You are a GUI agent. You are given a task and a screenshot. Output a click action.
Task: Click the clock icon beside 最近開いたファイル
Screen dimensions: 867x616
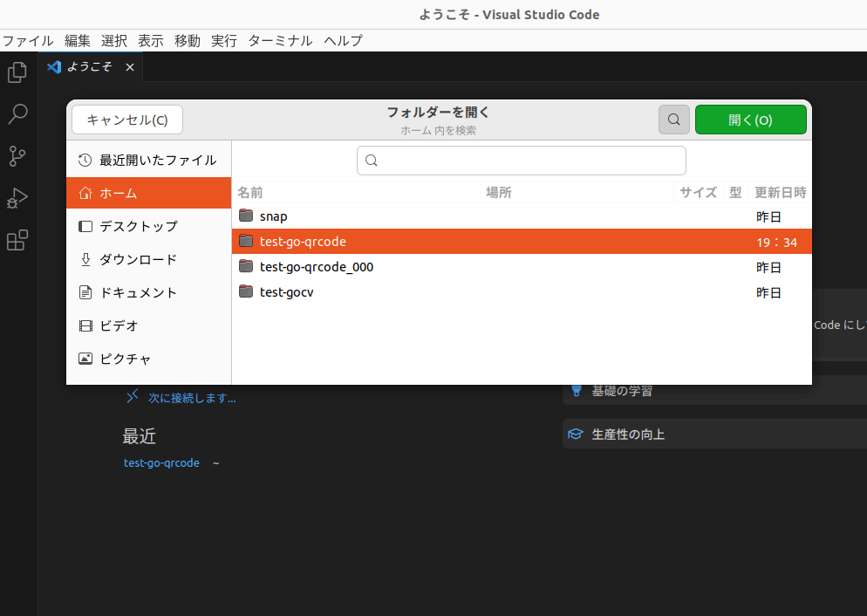coord(85,161)
